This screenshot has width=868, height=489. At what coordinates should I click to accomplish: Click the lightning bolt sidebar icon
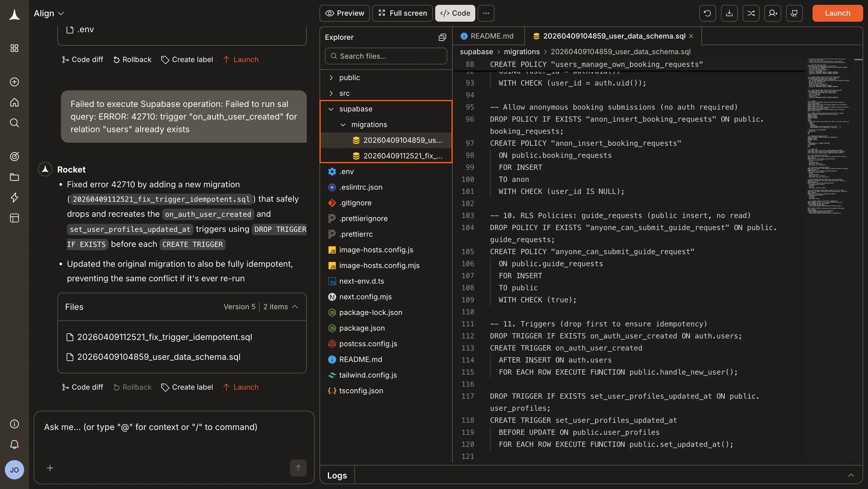coord(14,198)
